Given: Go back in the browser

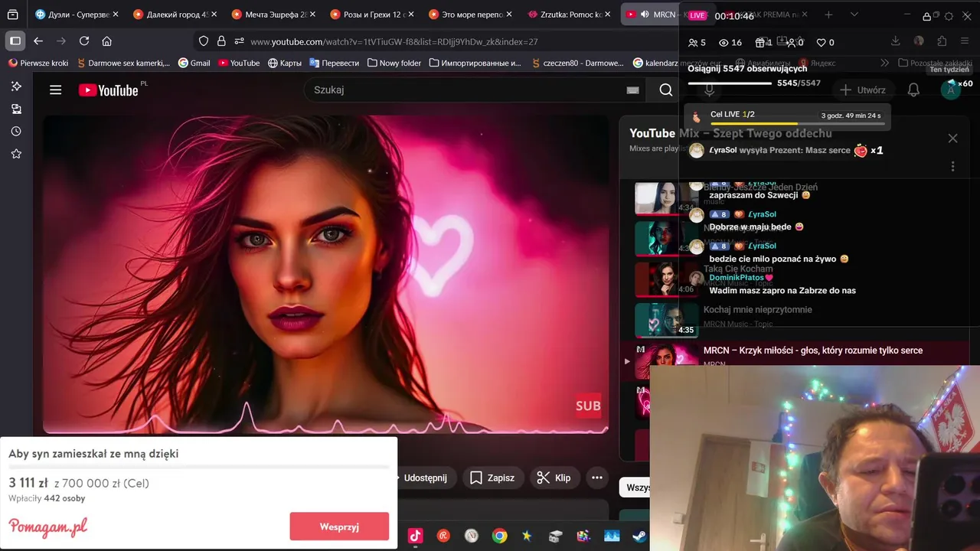Looking at the screenshot, I should tap(38, 41).
